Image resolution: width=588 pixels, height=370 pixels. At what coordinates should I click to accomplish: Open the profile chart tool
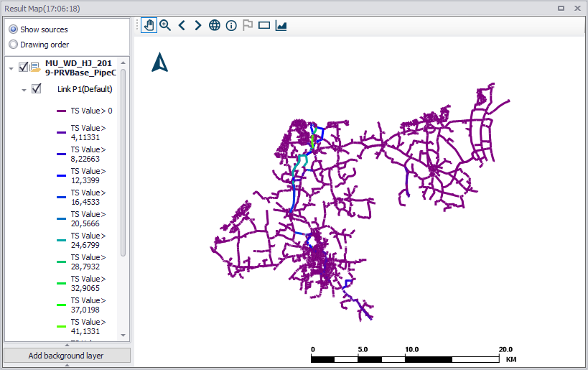(281, 26)
